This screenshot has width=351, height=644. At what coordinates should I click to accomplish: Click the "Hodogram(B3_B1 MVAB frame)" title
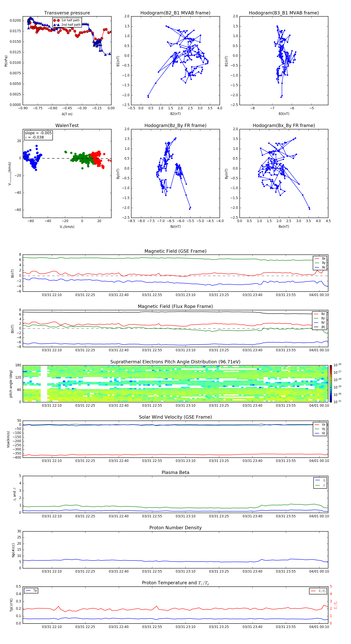tap(284, 13)
